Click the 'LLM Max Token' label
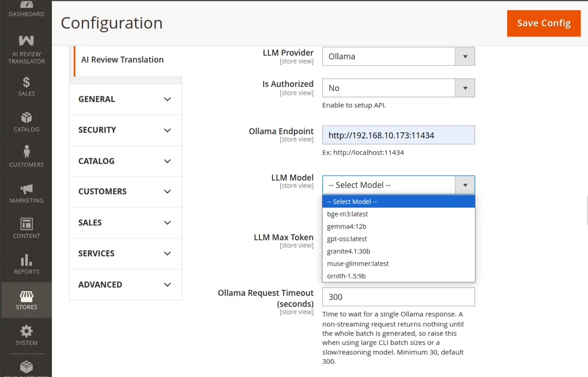588x377 pixels. (x=284, y=237)
